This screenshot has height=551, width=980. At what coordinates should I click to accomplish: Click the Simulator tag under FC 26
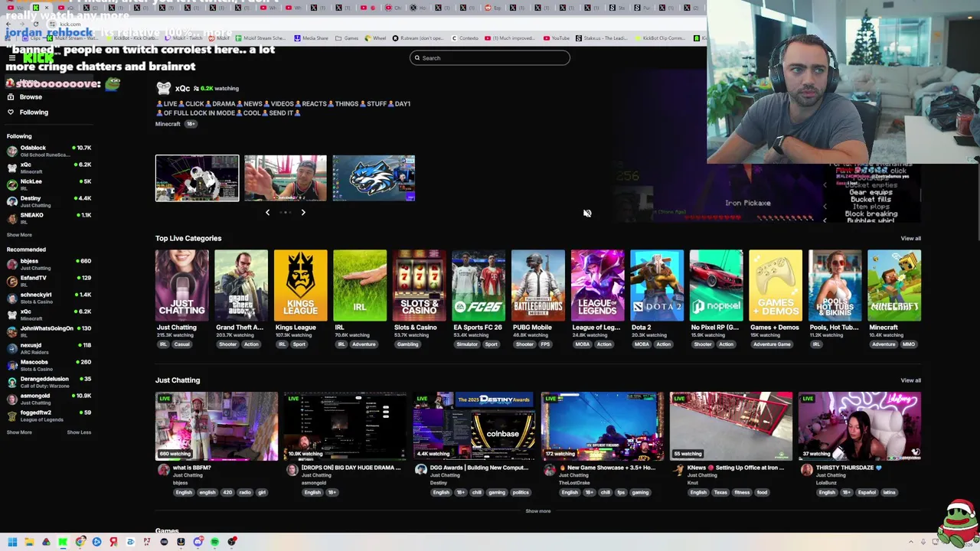pos(467,344)
